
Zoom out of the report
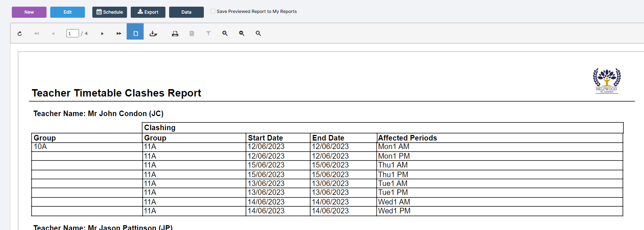point(241,34)
